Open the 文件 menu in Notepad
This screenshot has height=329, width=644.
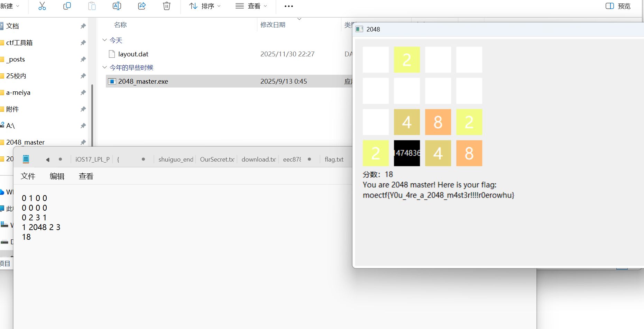[x=28, y=176]
